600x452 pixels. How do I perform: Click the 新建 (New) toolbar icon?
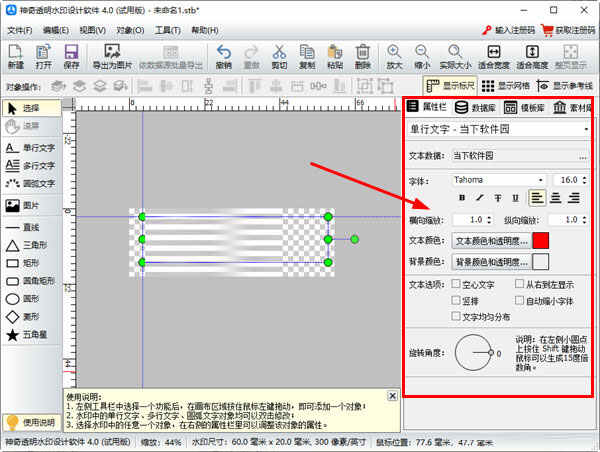[15, 57]
